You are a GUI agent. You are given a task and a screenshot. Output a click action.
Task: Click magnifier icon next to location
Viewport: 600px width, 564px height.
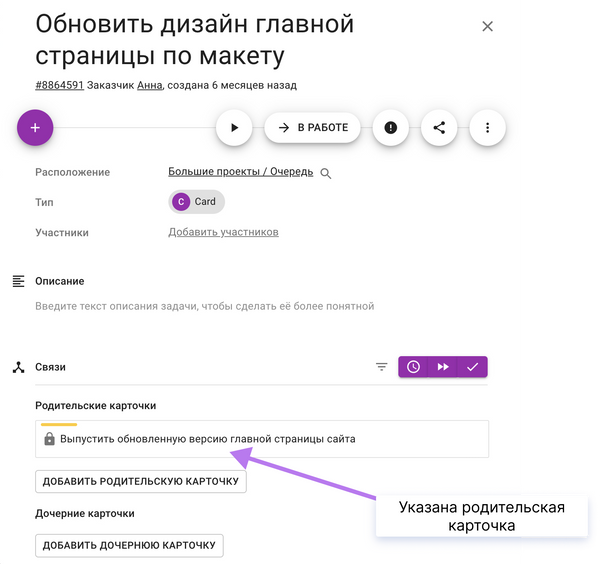click(326, 173)
